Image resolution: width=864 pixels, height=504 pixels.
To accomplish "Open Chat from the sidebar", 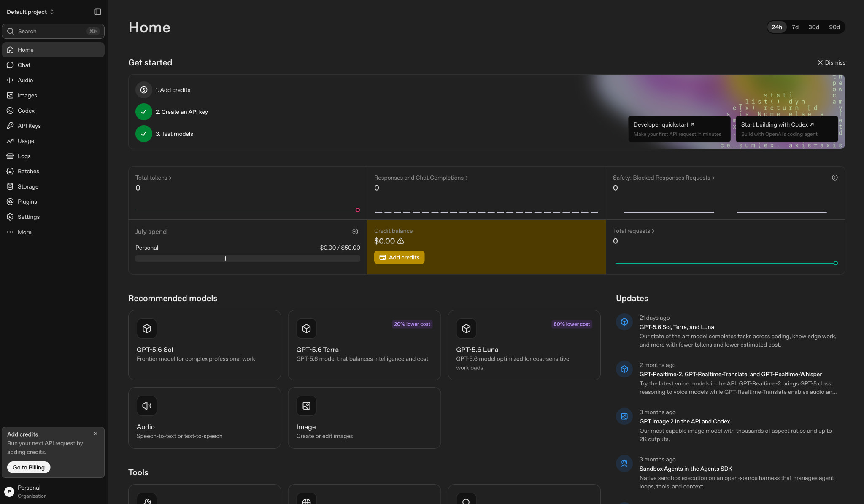I will (53, 65).
